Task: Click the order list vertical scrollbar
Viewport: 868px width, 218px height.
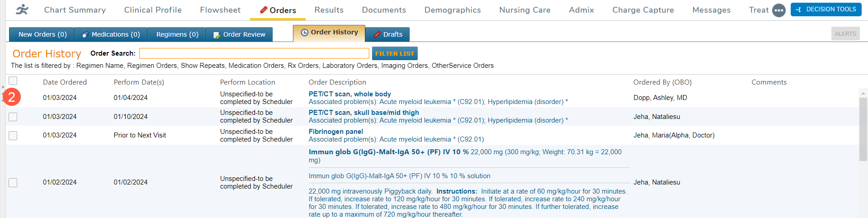Action: [x=863, y=131]
